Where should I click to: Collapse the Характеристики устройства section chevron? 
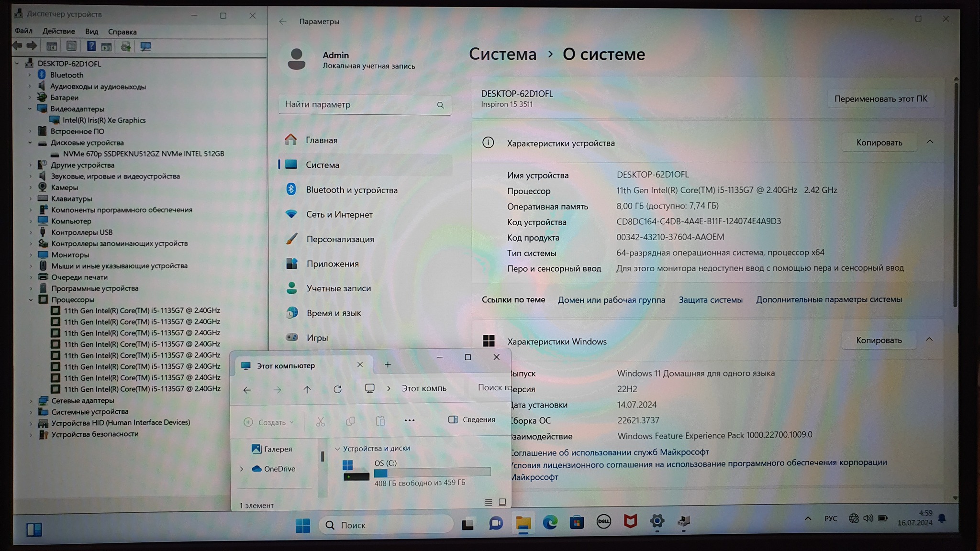click(x=929, y=142)
